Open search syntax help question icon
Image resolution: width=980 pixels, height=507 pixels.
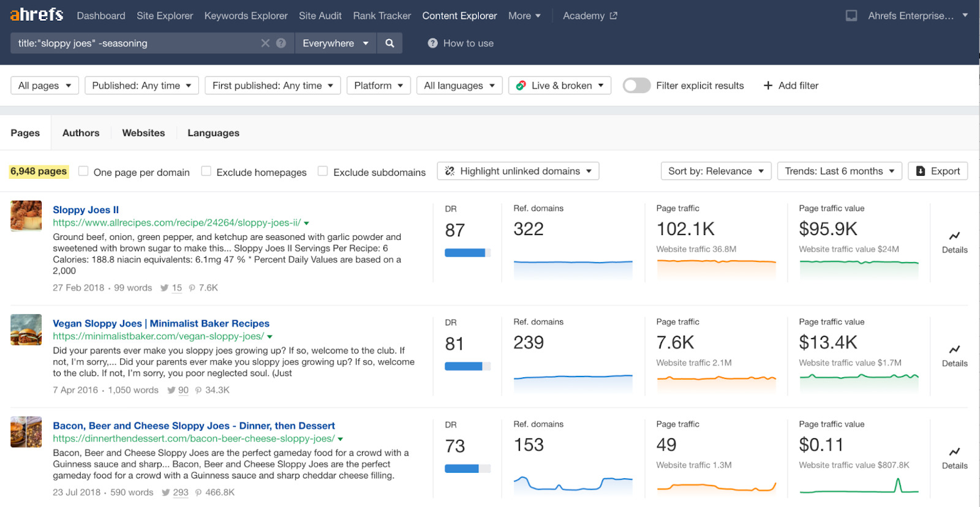(281, 43)
